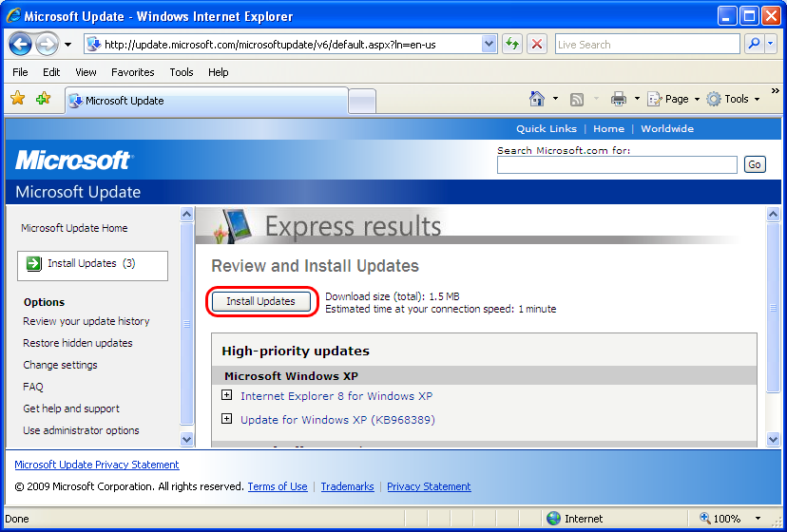Click the RSS feeds icon

[577, 100]
